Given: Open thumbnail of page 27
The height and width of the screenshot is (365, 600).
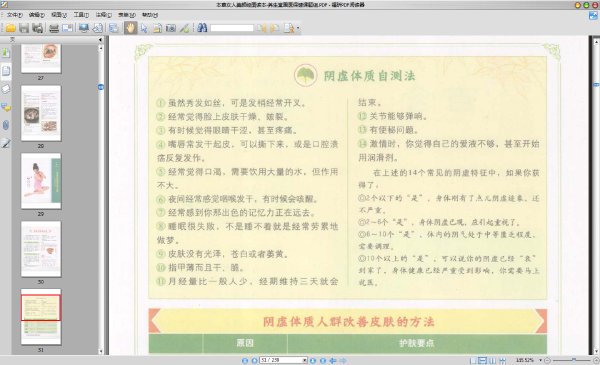Looking at the screenshot, I should coord(41,59).
